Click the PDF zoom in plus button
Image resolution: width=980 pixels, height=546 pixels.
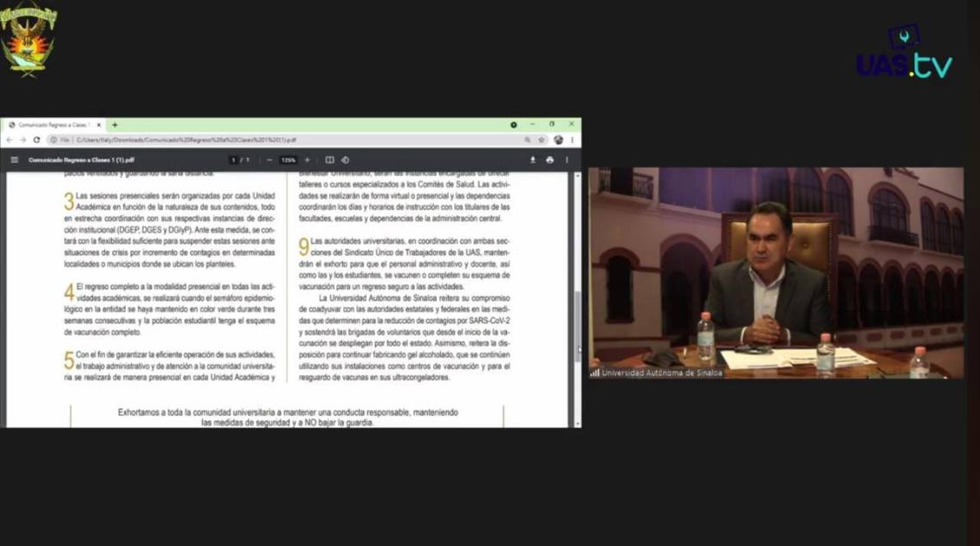point(307,160)
